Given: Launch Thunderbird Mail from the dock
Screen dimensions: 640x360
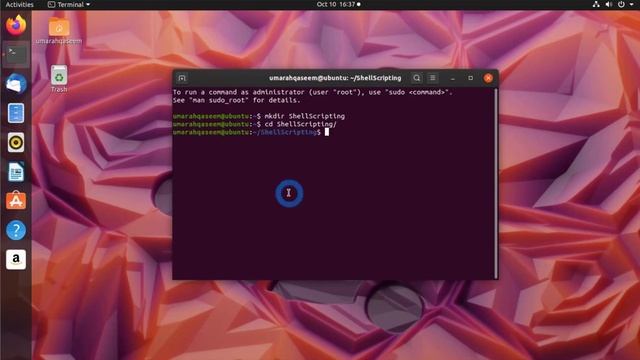Looking at the screenshot, I should 16,83.
